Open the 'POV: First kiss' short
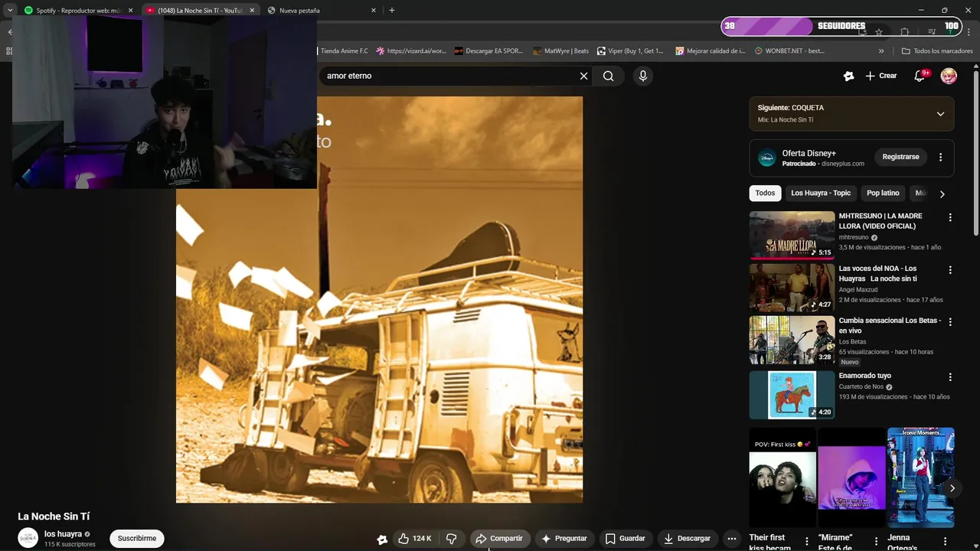Viewport: 980px width, 551px height. tap(782, 478)
